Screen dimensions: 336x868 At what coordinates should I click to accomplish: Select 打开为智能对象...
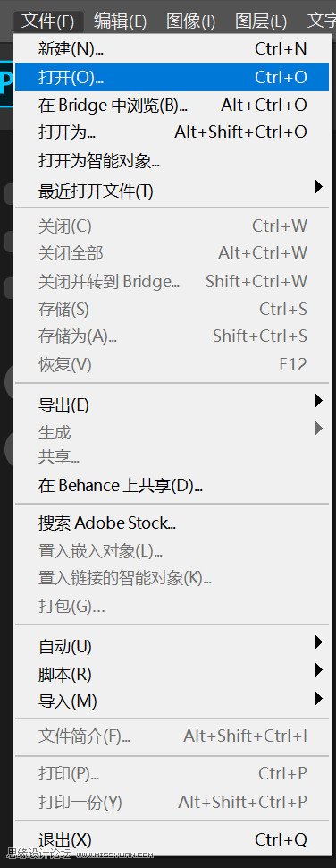click(172, 161)
